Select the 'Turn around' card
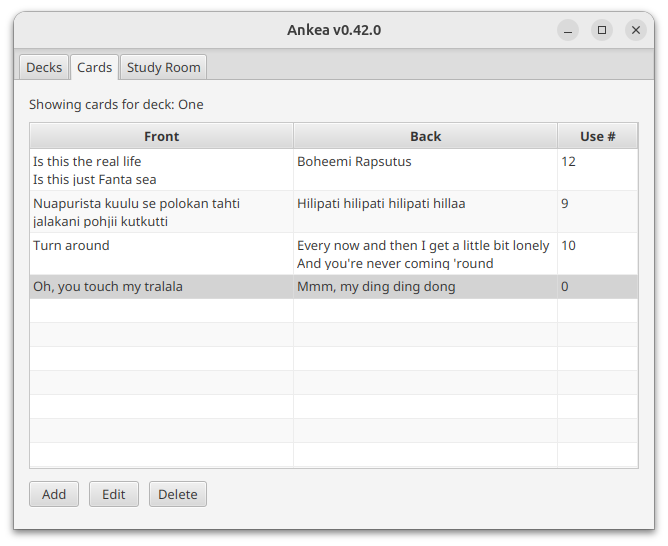This screenshot has width=668, height=546. click(72, 245)
